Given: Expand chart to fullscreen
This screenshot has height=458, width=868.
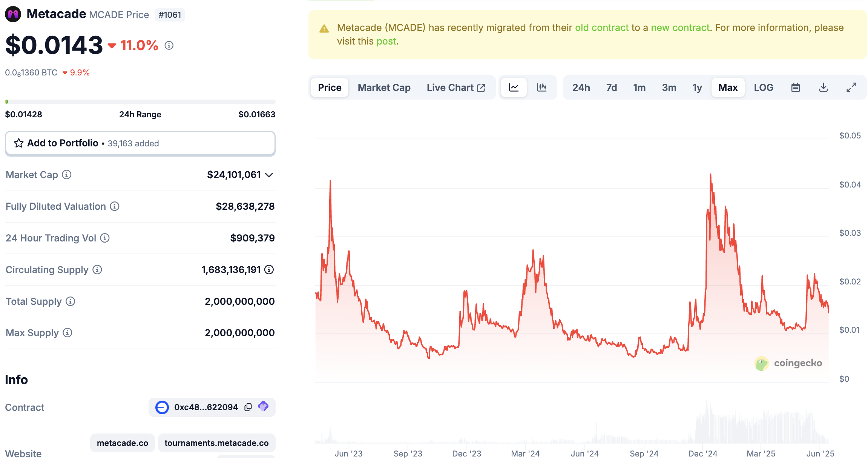Looking at the screenshot, I should click(x=851, y=88).
